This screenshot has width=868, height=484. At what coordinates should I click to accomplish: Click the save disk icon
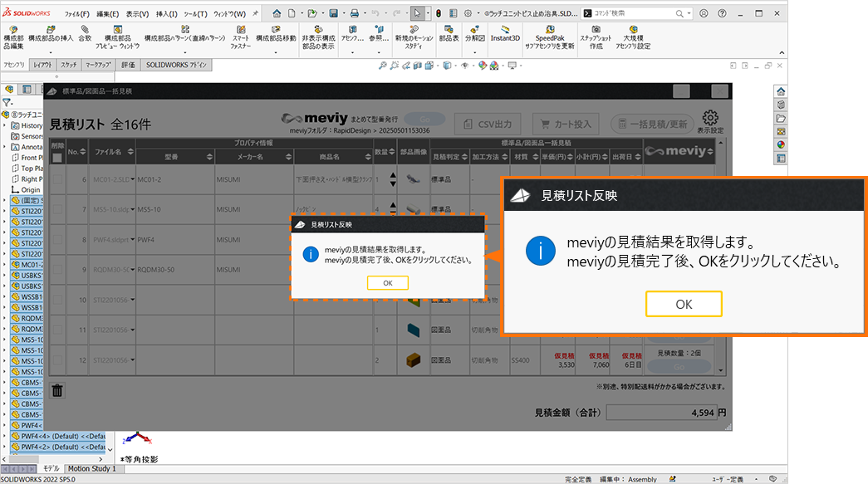(333, 14)
